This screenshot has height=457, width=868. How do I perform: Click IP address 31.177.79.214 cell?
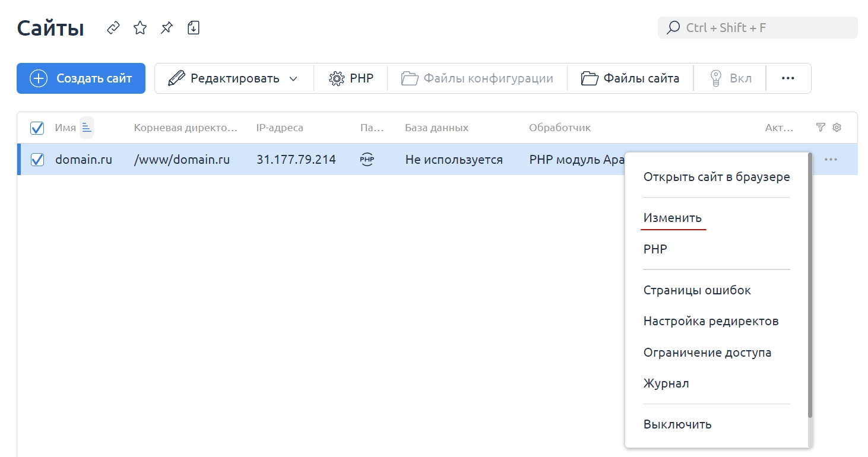296,160
